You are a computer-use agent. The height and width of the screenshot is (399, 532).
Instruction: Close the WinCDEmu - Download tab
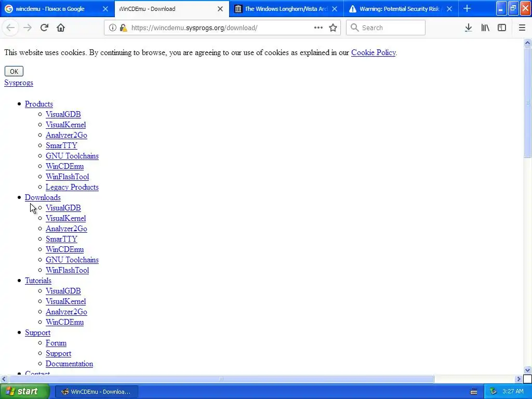tap(220, 9)
